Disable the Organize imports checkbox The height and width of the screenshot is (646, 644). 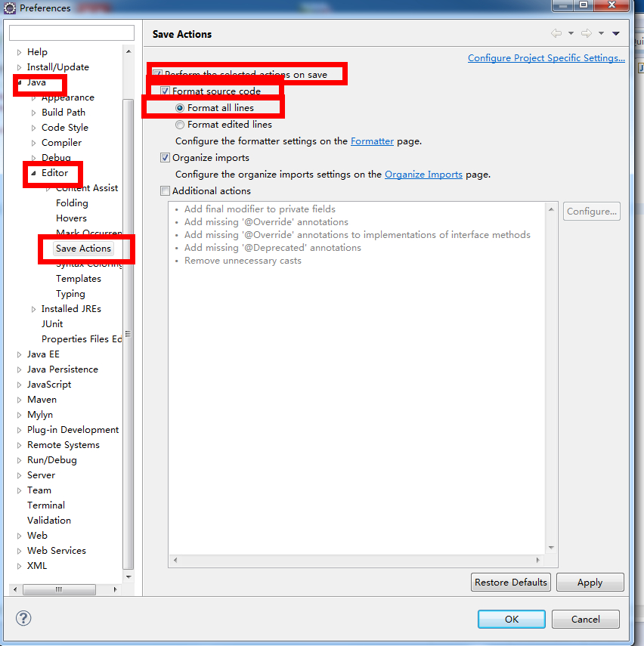(x=165, y=158)
